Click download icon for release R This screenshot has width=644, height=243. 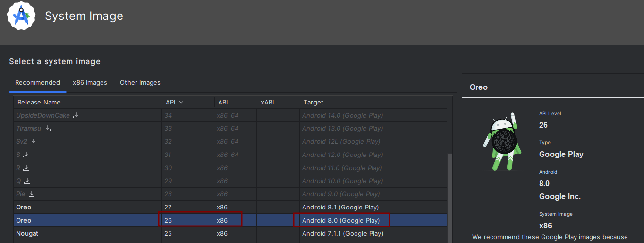(26, 168)
